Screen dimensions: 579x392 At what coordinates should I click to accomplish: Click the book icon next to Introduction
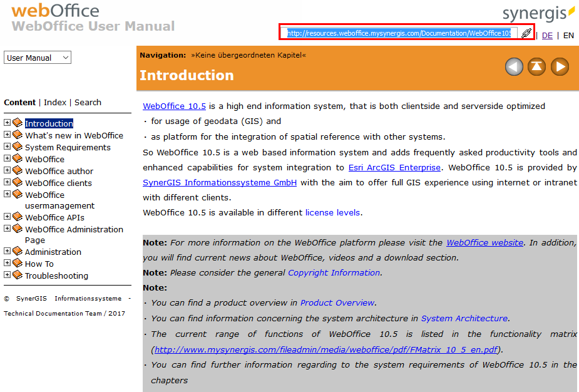tap(16, 123)
